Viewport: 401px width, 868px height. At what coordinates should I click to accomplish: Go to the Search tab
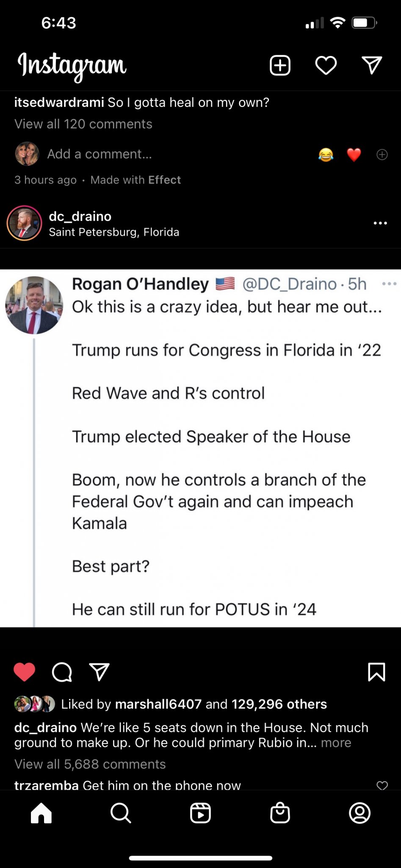(x=121, y=813)
